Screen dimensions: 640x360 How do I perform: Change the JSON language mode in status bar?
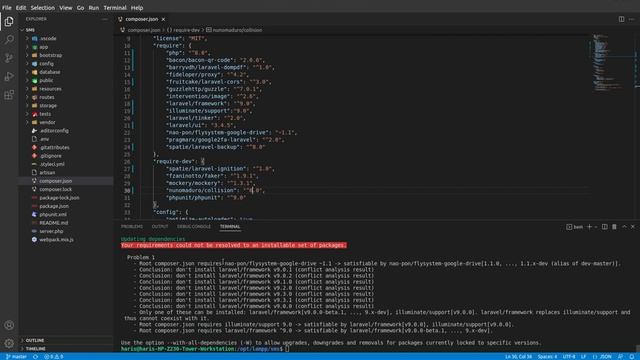(605, 356)
